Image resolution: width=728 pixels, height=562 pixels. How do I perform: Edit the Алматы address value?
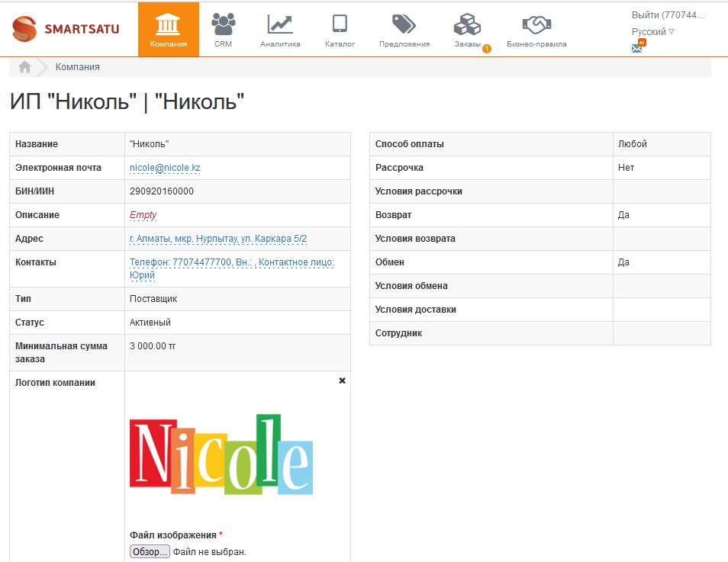pyautogui.click(x=218, y=239)
